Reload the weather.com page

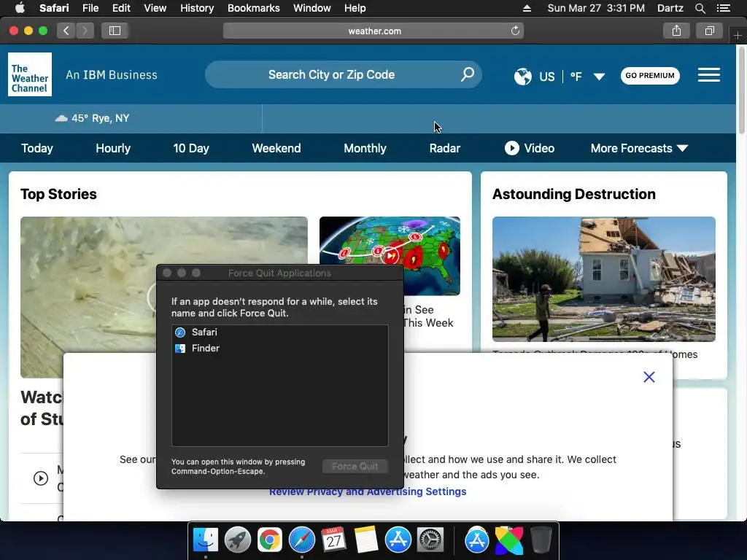pos(515,31)
